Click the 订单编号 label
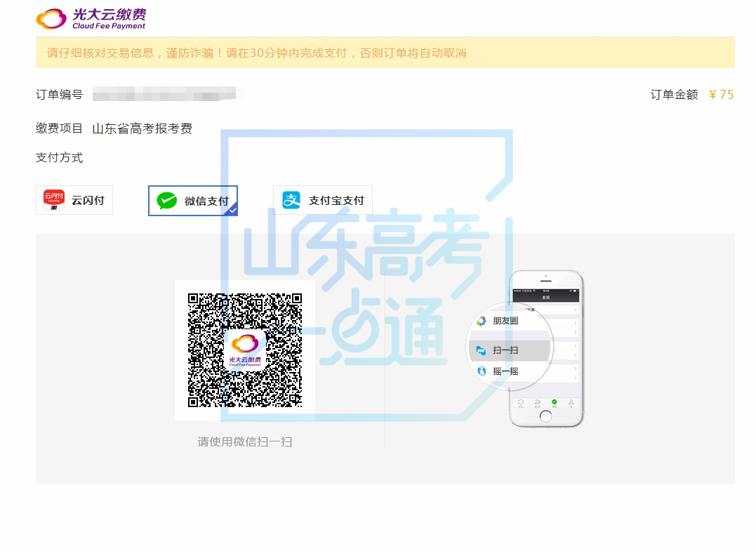This screenshot has width=756, height=551. (59, 95)
